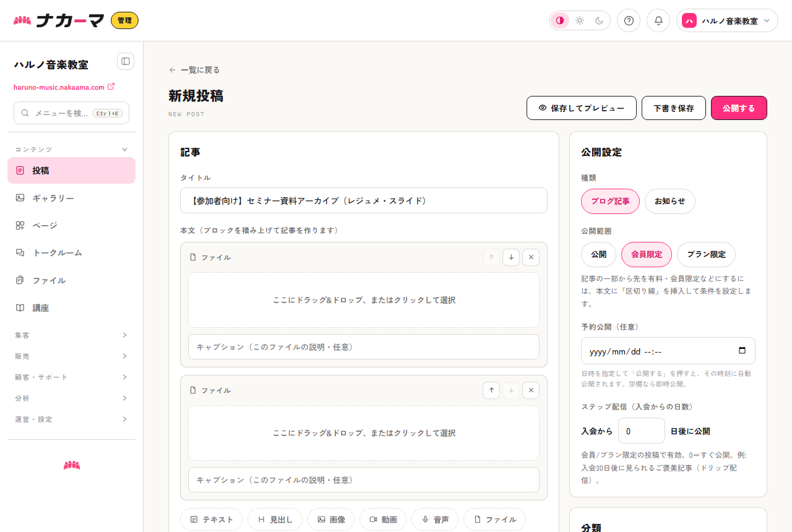Add a ファイル block from bottom toolbar

click(x=494, y=520)
